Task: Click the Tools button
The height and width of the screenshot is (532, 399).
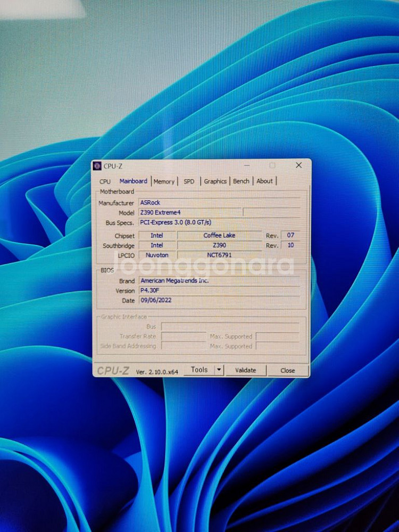Action: pos(199,370)
